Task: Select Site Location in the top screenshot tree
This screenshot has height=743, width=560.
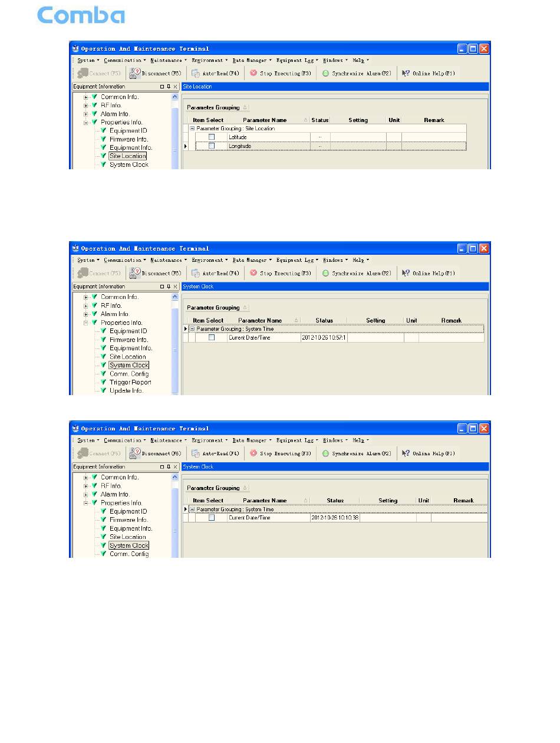Action: click(x=127, y=156)
